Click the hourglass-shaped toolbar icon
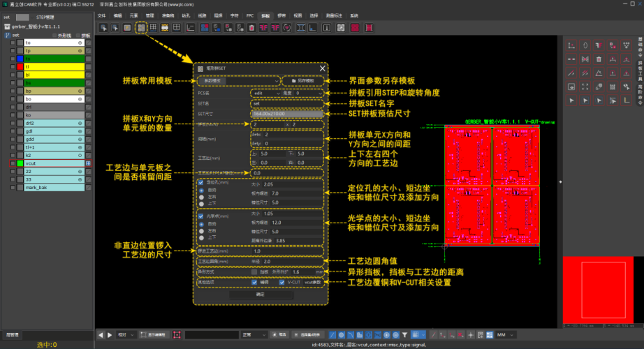The image size is (644, 349). 300,28
